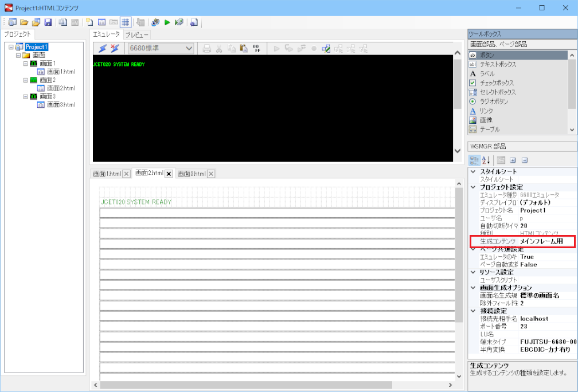Select the 画面2.html editor tab

pyautogui.click(x=149, y=173)
